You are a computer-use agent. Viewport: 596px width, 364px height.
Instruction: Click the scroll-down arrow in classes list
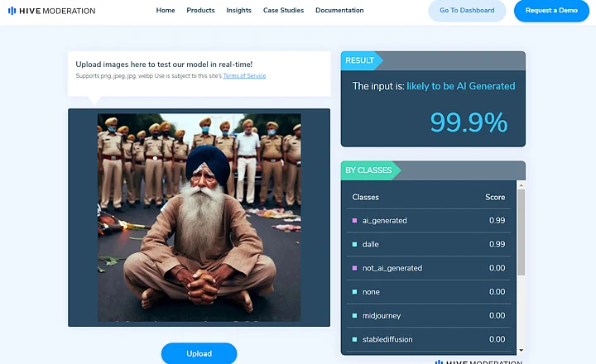point(521,350)
